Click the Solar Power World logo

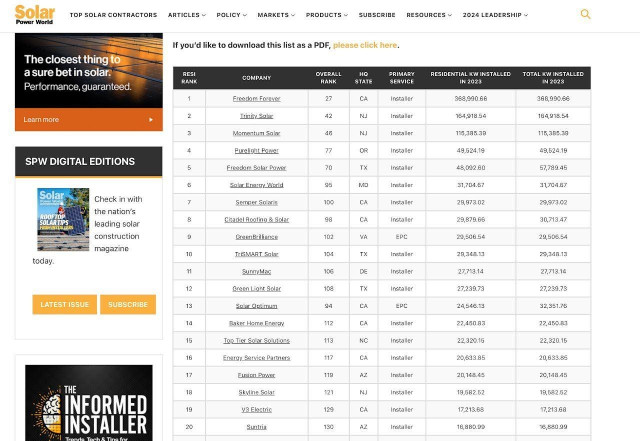pos(35,15)
